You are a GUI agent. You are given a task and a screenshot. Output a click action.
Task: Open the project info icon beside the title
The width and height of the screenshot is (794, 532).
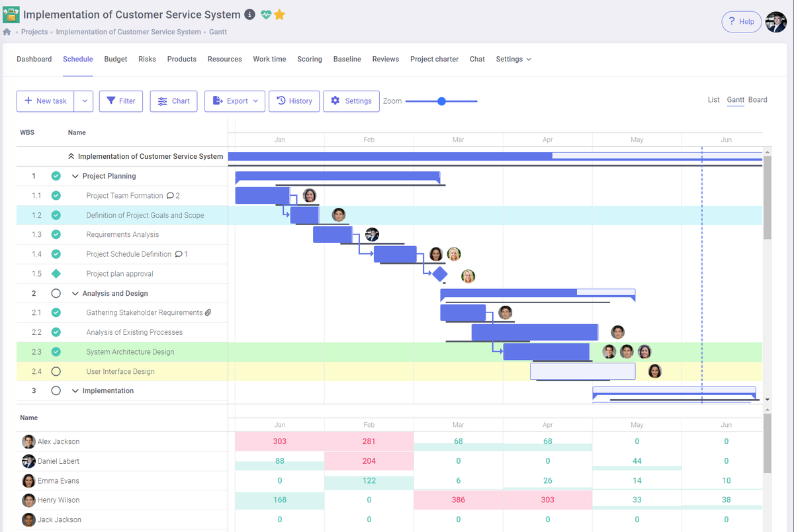[249, 14]
